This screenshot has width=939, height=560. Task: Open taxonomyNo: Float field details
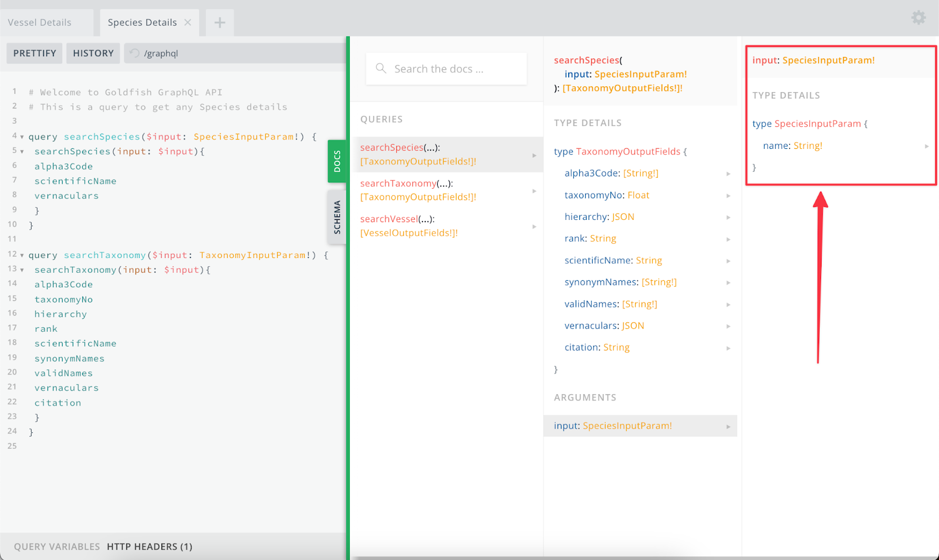[640, 195]
